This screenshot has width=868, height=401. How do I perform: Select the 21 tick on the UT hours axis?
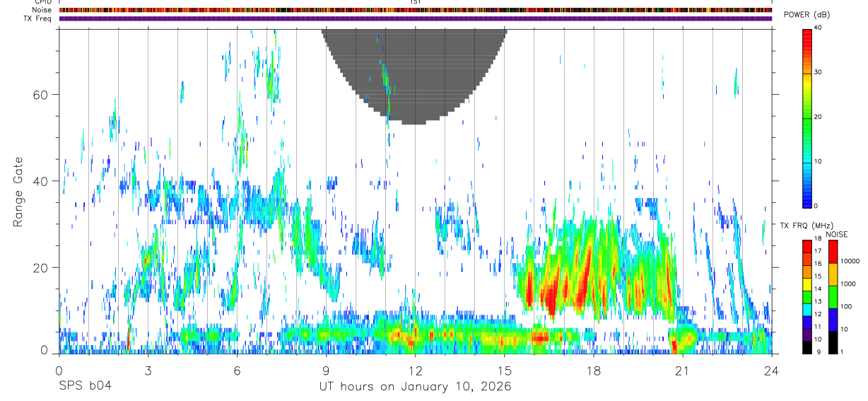click(682, 371)
